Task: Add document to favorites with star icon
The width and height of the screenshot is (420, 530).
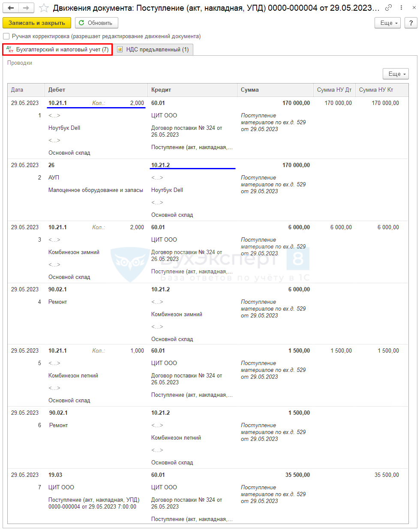Action: (x=44, y=8)
